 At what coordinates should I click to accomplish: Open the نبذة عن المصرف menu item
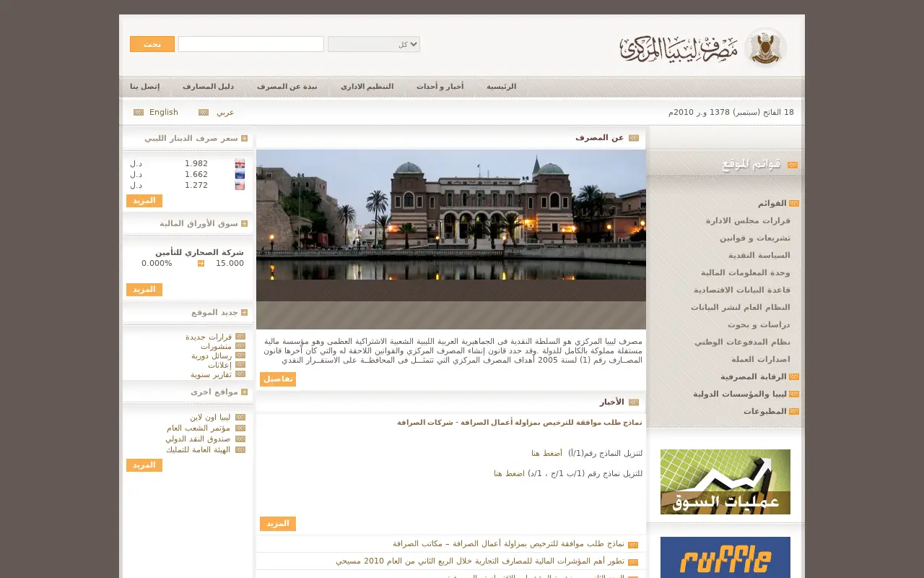[x=287, y=87]
